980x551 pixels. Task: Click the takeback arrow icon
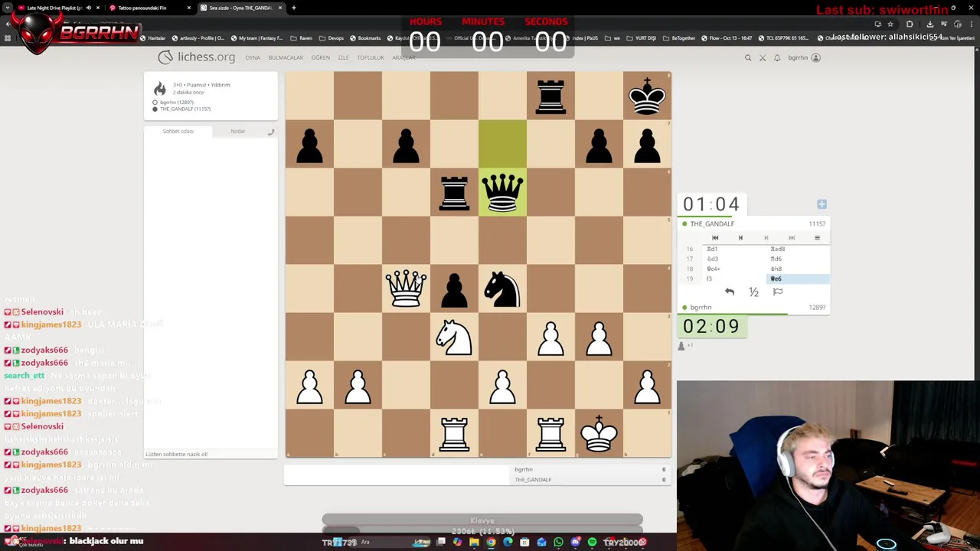(x=730, y=292)
